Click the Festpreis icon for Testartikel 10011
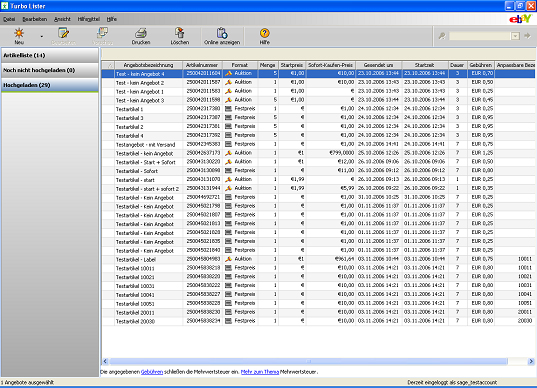This screenshot has height=388, width=537. click(228, 268)
